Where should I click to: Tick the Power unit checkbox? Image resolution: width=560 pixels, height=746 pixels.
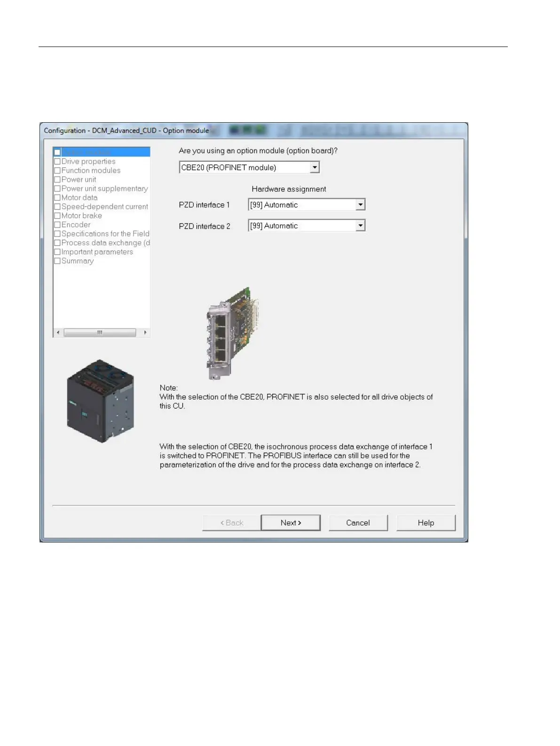pyautogui.click(x=57, y=180)
